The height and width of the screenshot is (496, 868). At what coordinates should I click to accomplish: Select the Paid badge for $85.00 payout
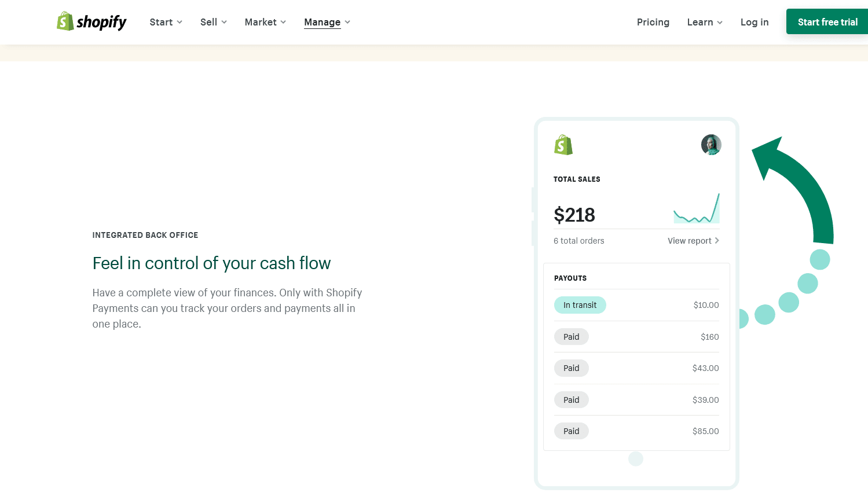(x=572, y=431)
